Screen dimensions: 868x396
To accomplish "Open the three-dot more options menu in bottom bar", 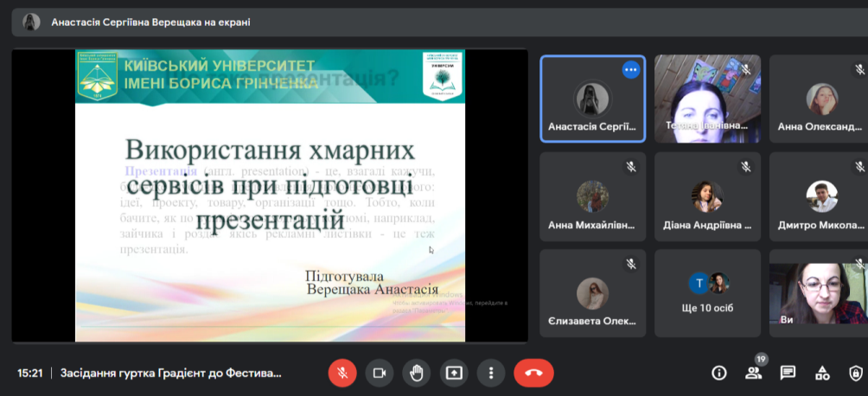I will [x=490, y=373].
